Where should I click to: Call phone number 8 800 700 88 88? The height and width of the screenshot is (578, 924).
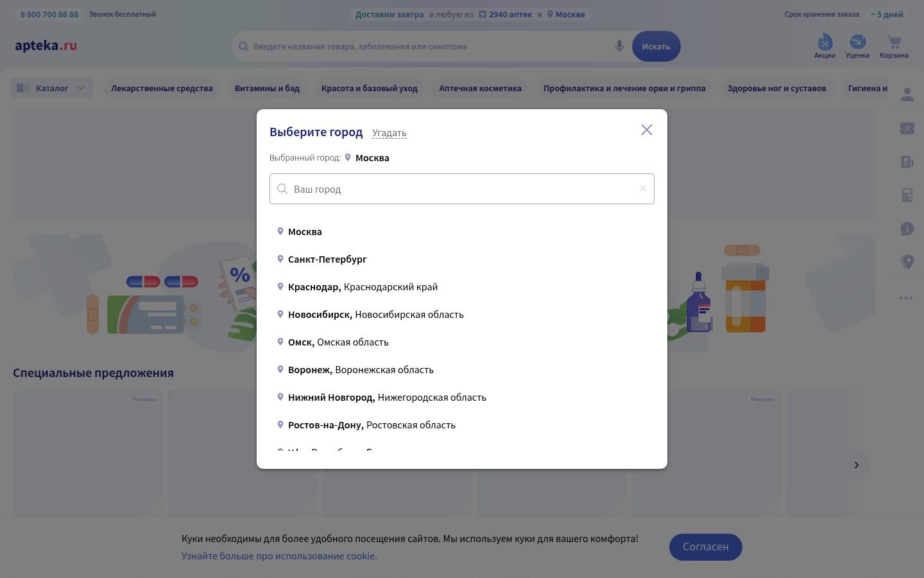pos(49,14)
